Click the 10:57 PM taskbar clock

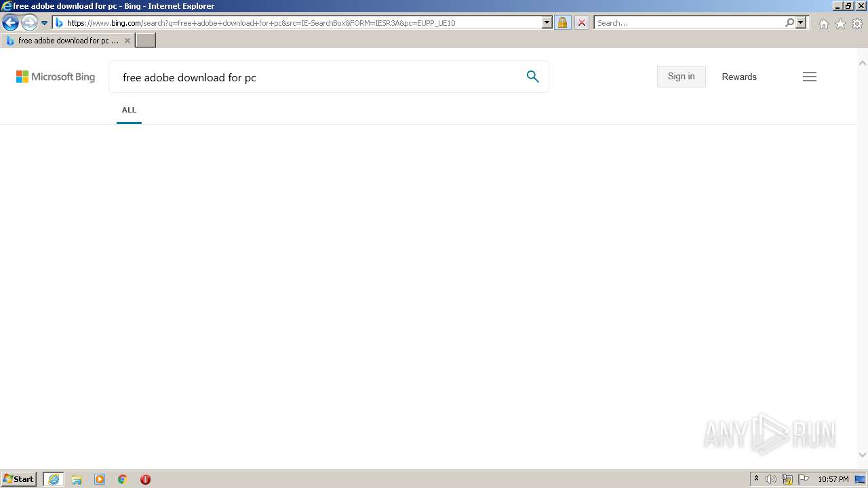(833, 479)
